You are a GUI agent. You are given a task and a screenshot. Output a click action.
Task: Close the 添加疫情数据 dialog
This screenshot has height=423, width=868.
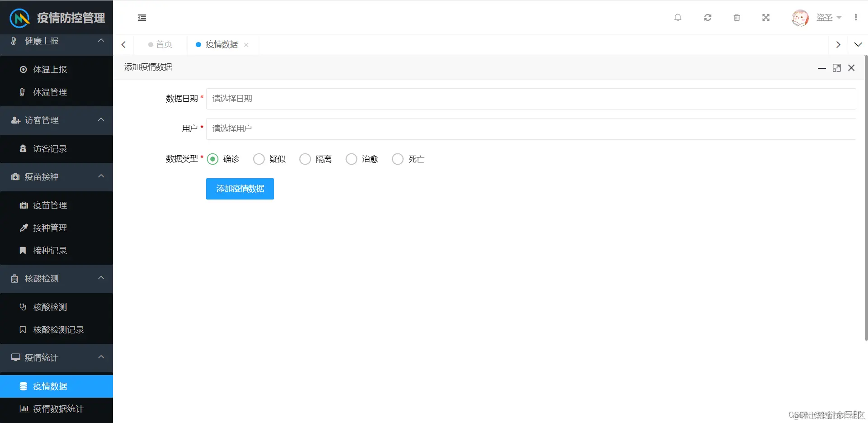tap(851, 68)
